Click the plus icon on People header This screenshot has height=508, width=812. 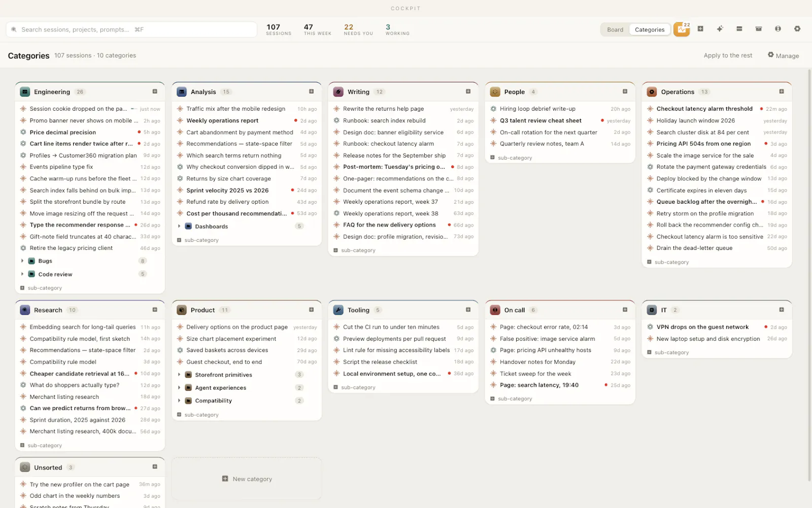click(x=625, y=91)
